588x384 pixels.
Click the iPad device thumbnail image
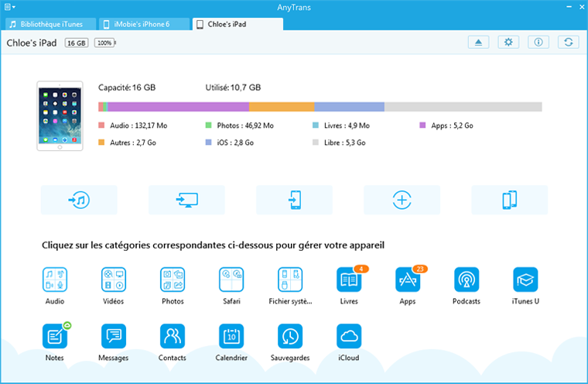(x=60, y=116)
